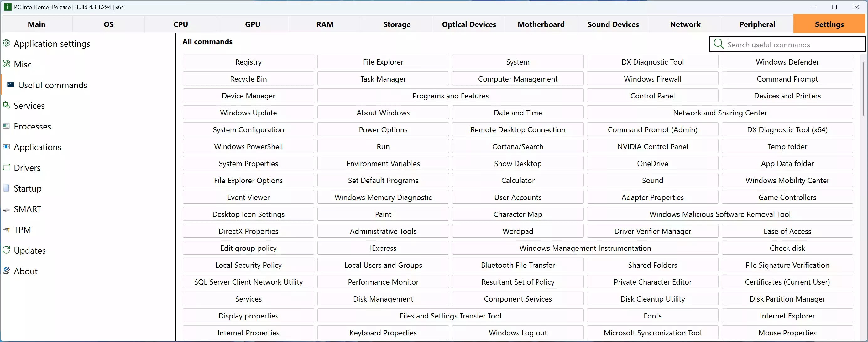Open the Microsoft Syncronization Tool button

click(x=653, y=333)
